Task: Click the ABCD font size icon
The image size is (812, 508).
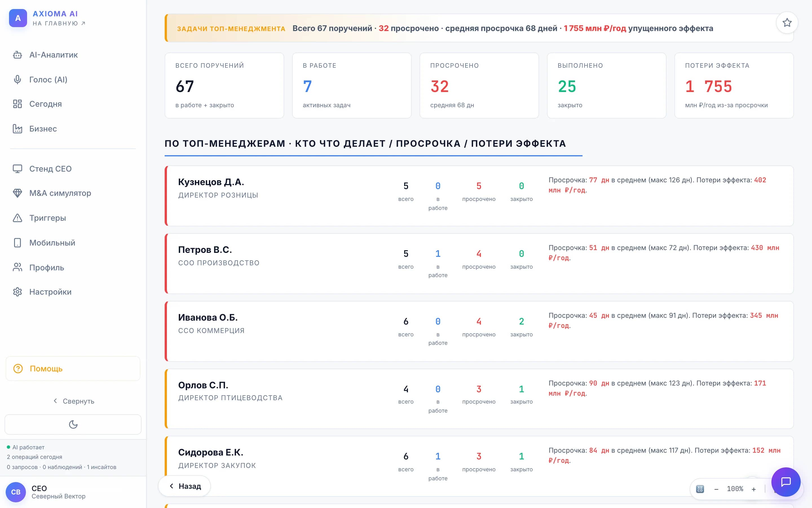Action: point(700,489)
